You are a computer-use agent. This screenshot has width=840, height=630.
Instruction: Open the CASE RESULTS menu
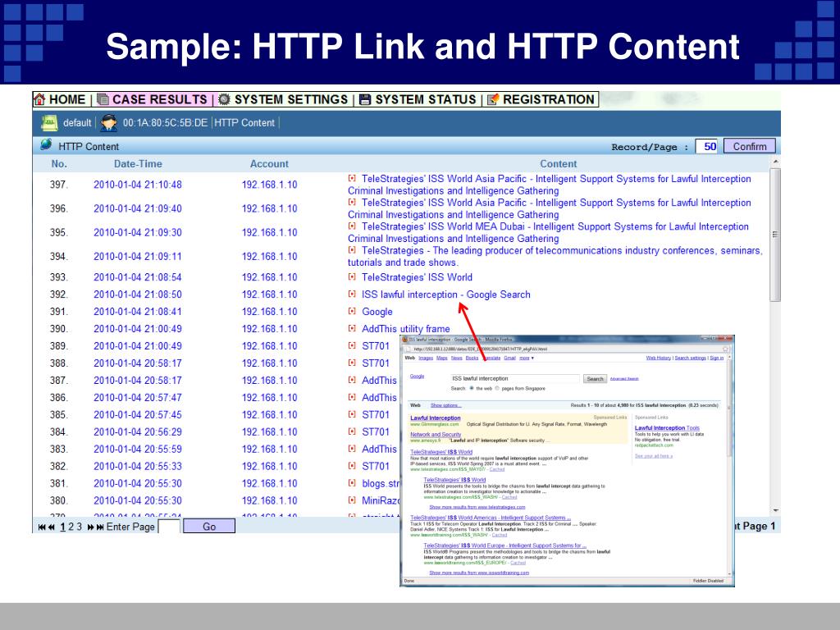click(x=159, y=99)
